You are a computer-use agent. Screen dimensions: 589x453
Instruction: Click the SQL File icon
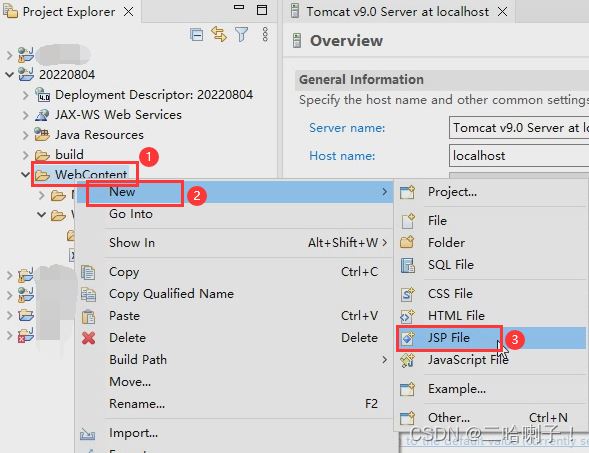point(408,265)
